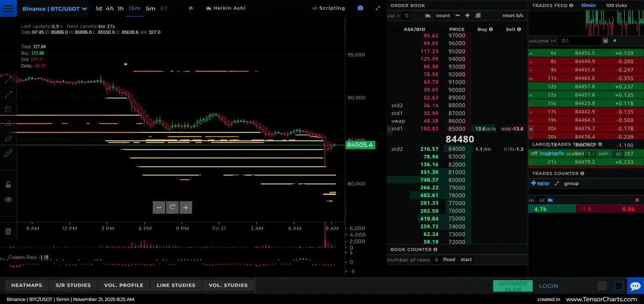The height and width of the screenshot is (304, 644).
Task: Zoom out chart with minus button
Action: point(158,207)
